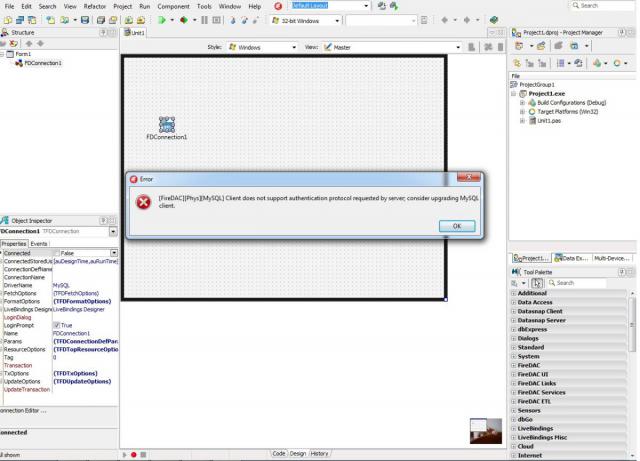Expand Unit1.pas node in Project Manager

click(522, 120)
